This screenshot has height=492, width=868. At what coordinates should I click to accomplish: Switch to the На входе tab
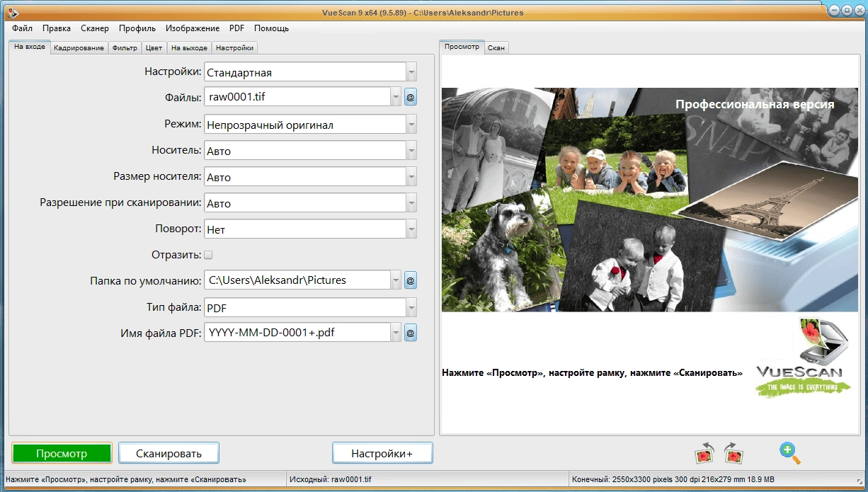(x=30, y=47)
